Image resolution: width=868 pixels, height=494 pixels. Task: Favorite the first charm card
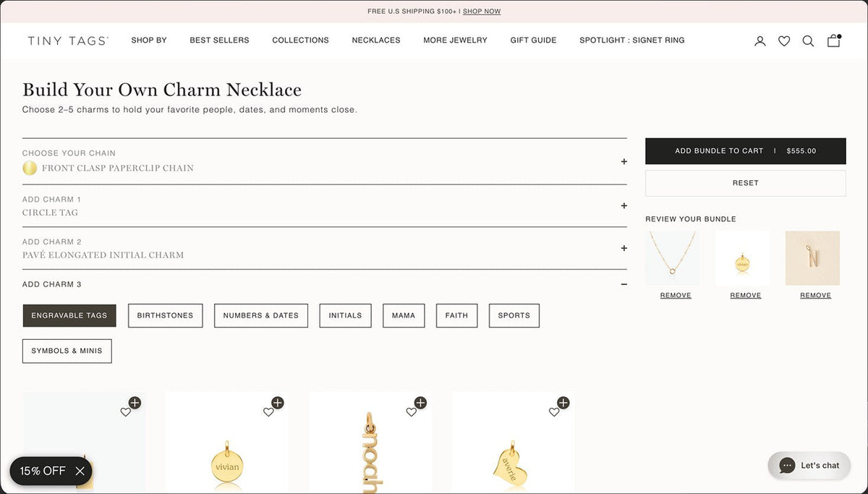[x=125, y=412]
